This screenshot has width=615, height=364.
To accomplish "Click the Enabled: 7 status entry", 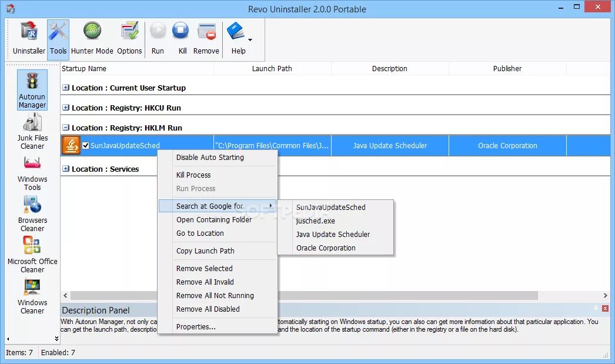I will tap(58, 353).
